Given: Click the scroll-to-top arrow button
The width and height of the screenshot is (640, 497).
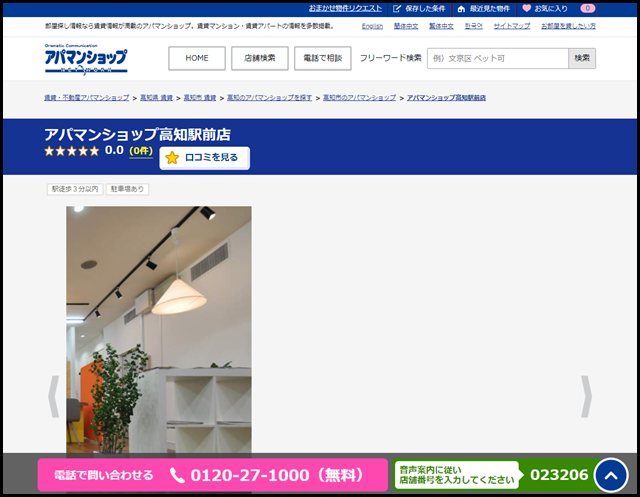Looking at the screenshot, I should pos(611,475).
